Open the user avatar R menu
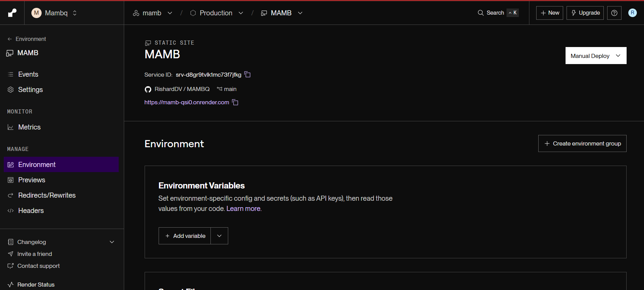Viewport: 644px width, 290px height. (x=632, y=13)
